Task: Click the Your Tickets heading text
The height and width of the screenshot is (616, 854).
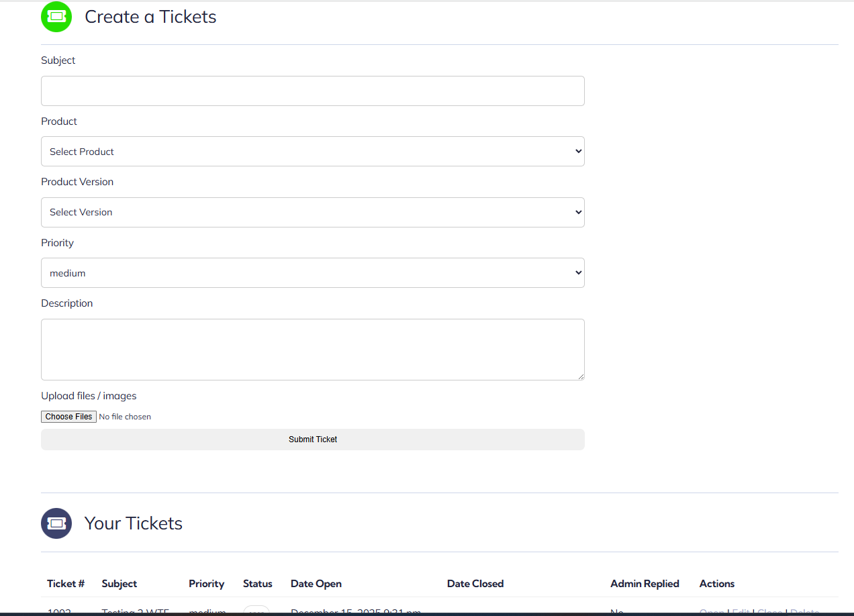Action: pos(134,523)
